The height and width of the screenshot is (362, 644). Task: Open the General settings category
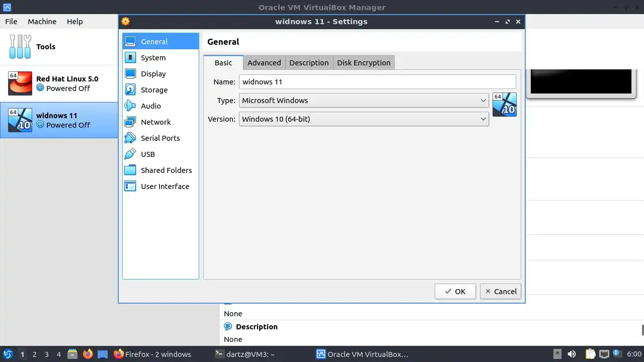coord(160,42)
